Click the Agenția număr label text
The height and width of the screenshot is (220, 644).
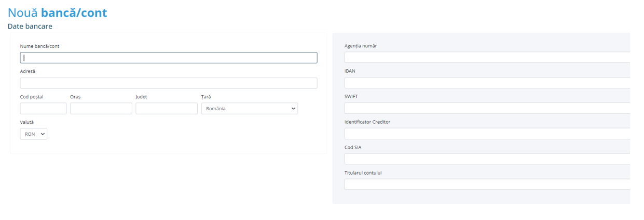point(360,46)
